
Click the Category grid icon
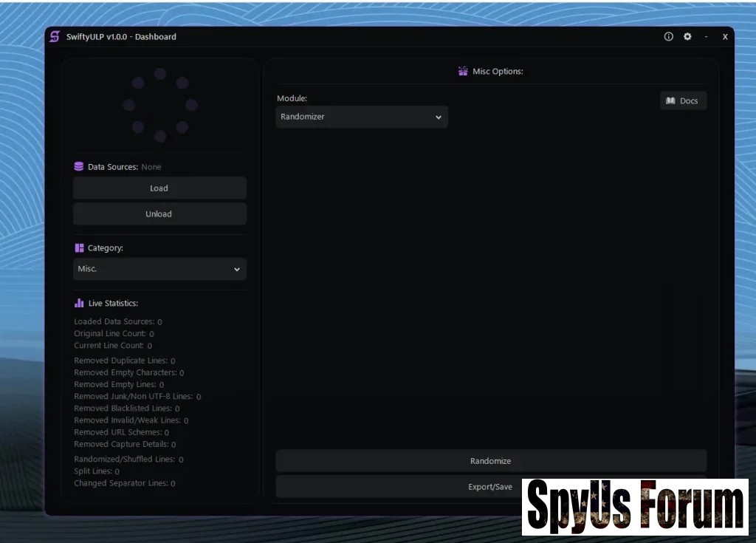(x=79, y=248)
